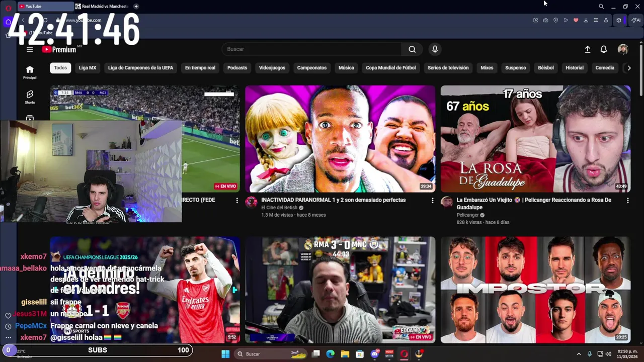Click Opera's send flow arrow icon
This screenshot has width=644, height=362.
(566, 20)
